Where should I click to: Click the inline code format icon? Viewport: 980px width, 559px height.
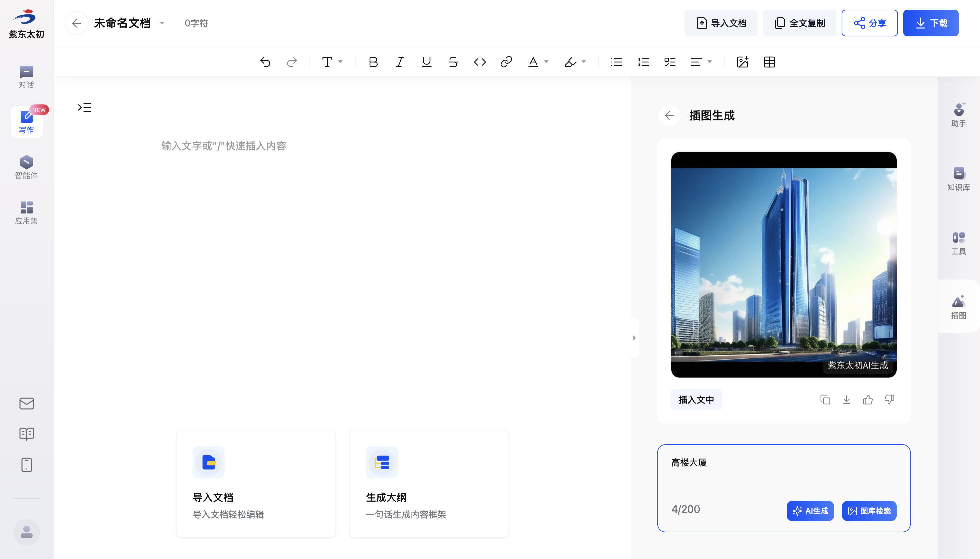[480, 62]
